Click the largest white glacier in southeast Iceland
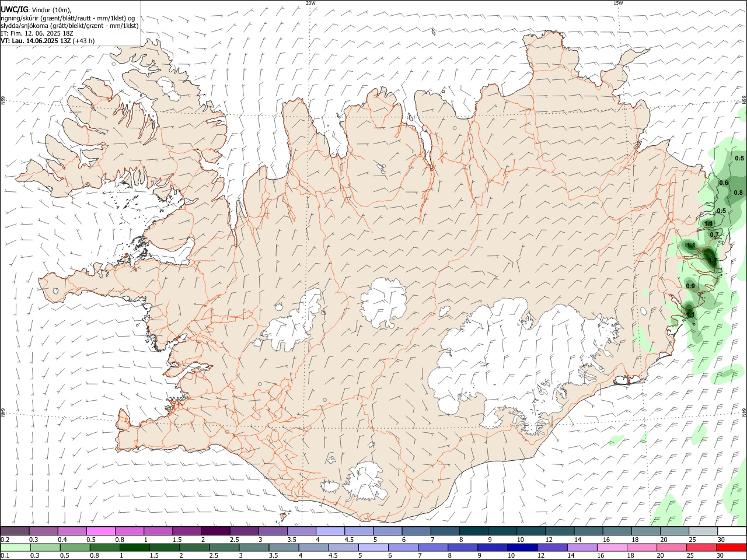Viewport: 747px width, 560px height. pyautogui.click(x=514, y=356)
